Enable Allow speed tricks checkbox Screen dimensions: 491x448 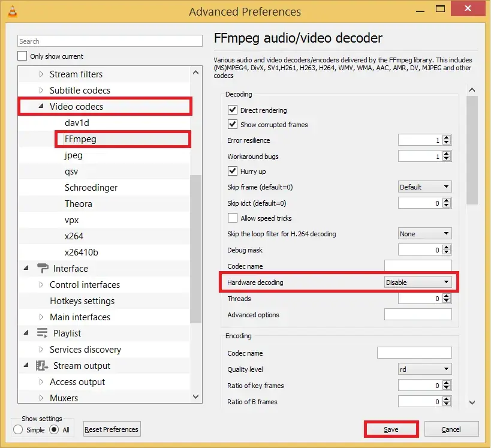233,218
